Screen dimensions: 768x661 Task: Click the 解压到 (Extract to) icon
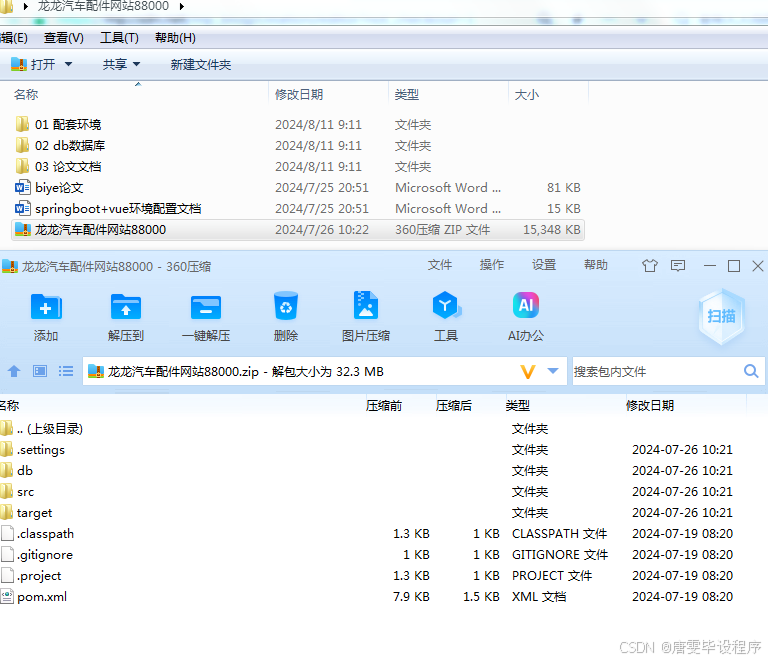point(126,307)
